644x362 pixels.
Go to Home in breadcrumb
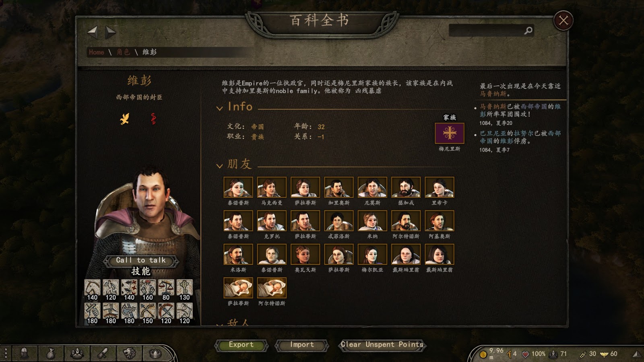tap(97, 52)
